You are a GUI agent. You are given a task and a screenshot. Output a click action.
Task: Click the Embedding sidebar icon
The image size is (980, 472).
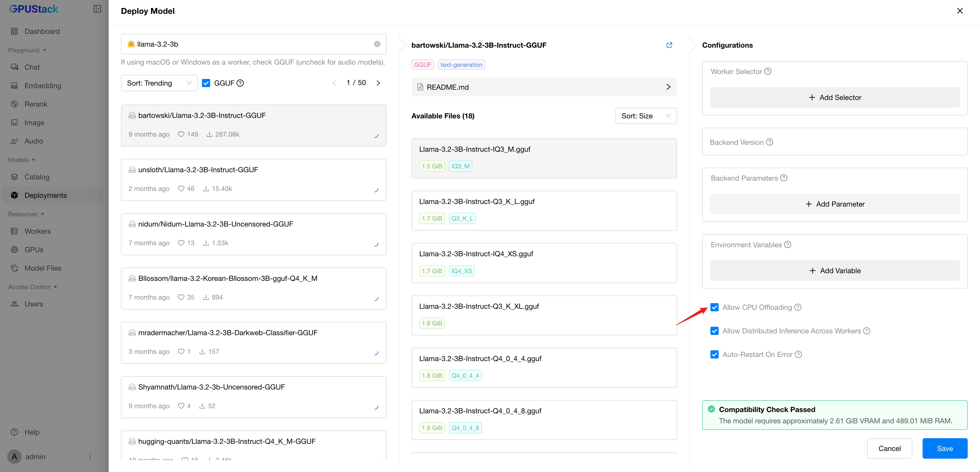click(x=14, y=86)
